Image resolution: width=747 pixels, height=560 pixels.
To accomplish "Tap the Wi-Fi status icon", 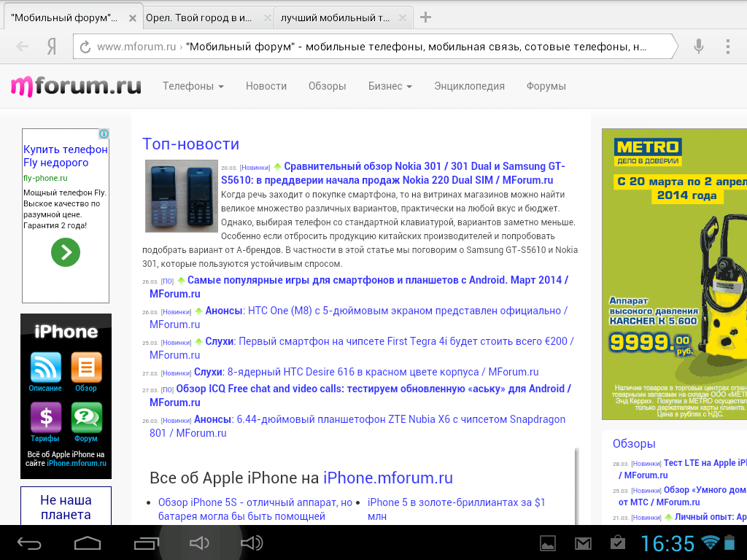I will point(710,542).
